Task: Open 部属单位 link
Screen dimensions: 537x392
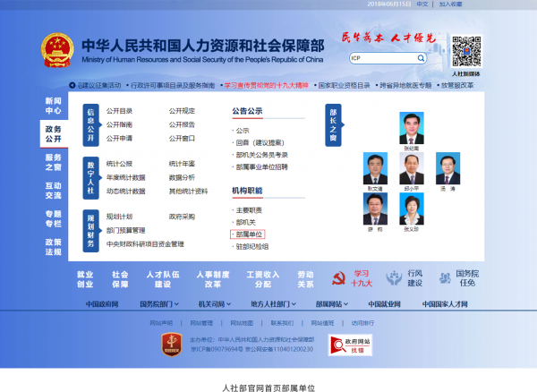Action: pyautogui.click(x=250, y=234)
